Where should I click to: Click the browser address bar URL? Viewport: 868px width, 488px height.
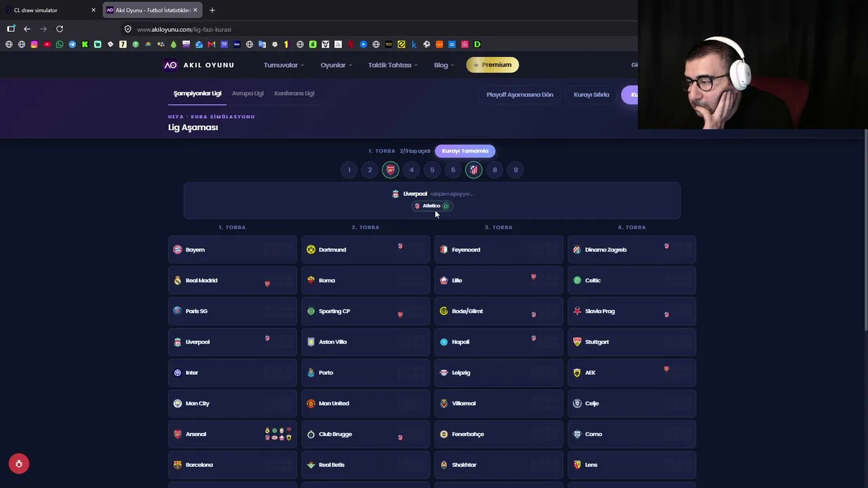[184, 29]
